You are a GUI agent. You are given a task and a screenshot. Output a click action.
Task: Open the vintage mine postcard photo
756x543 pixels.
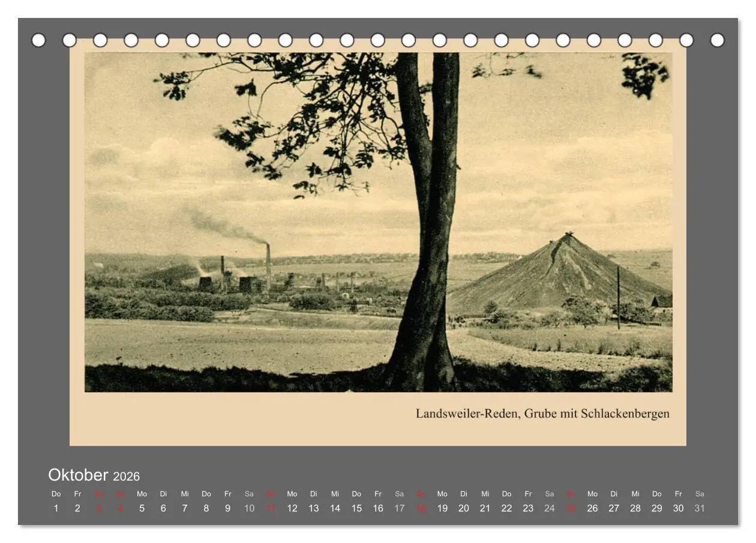click(x=378, y=222)
